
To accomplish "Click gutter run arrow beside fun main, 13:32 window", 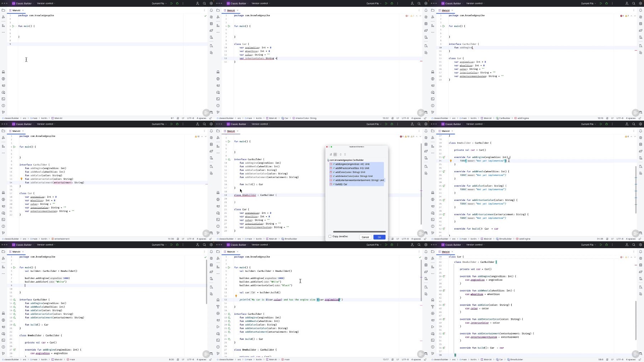I will 229,26.
